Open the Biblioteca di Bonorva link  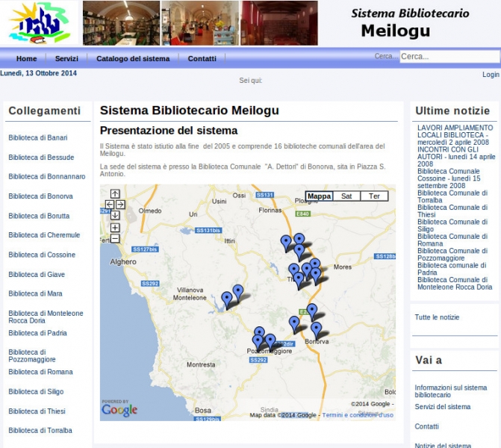pos(40,196)
